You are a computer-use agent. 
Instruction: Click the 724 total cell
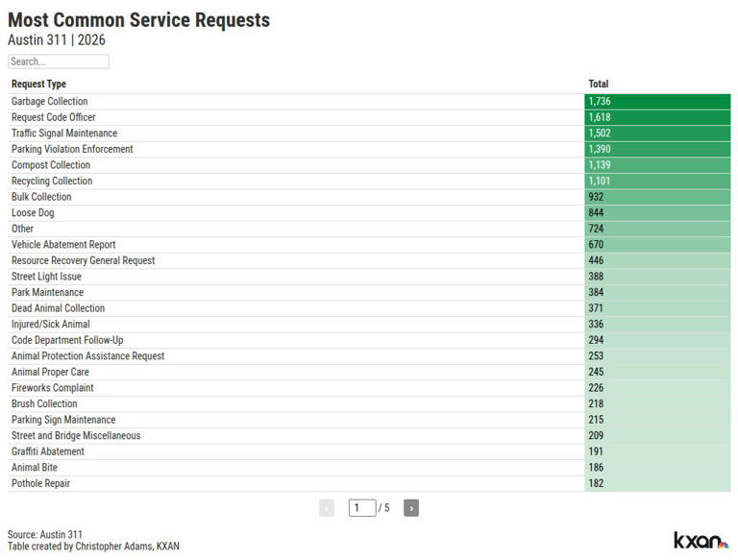click(657, 229)
